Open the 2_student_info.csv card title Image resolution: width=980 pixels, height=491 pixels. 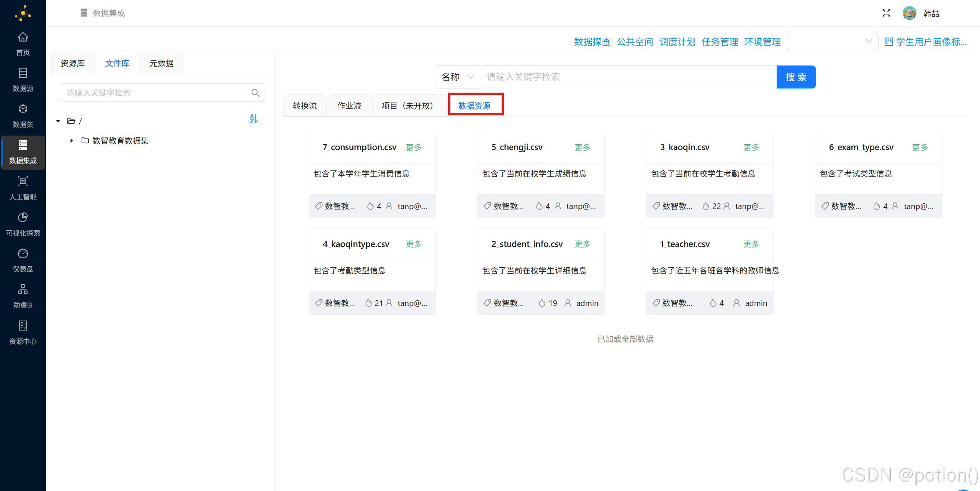pyautogui.click(x=527, y=244)
